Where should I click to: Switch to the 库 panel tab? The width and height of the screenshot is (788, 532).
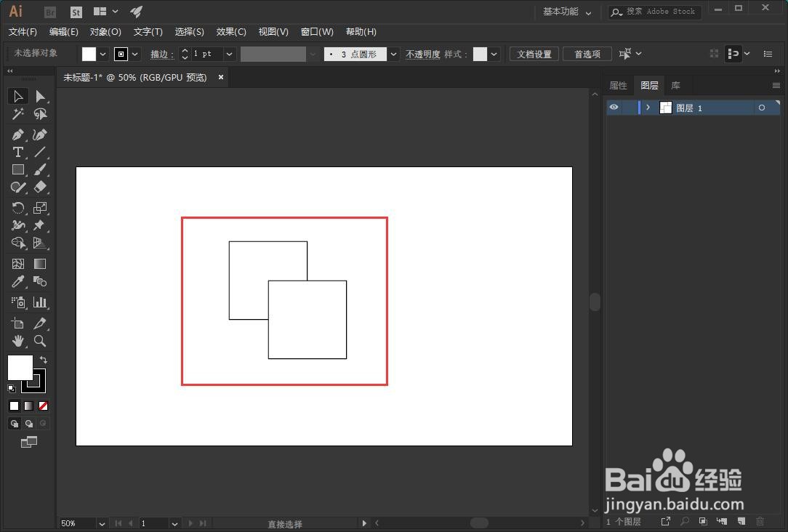click(675, 86)
